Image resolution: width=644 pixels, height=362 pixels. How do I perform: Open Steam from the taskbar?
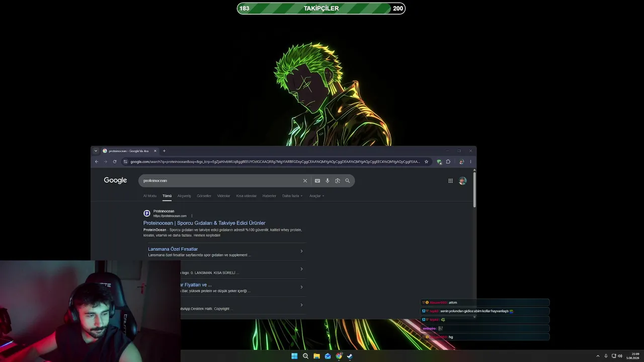pos(350,356)
